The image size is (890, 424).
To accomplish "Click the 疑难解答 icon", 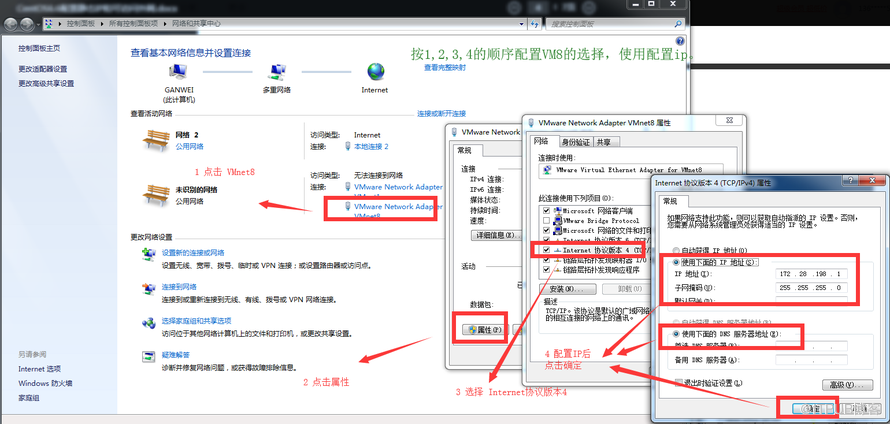I will pyautogui.click(x=149, y=356).
